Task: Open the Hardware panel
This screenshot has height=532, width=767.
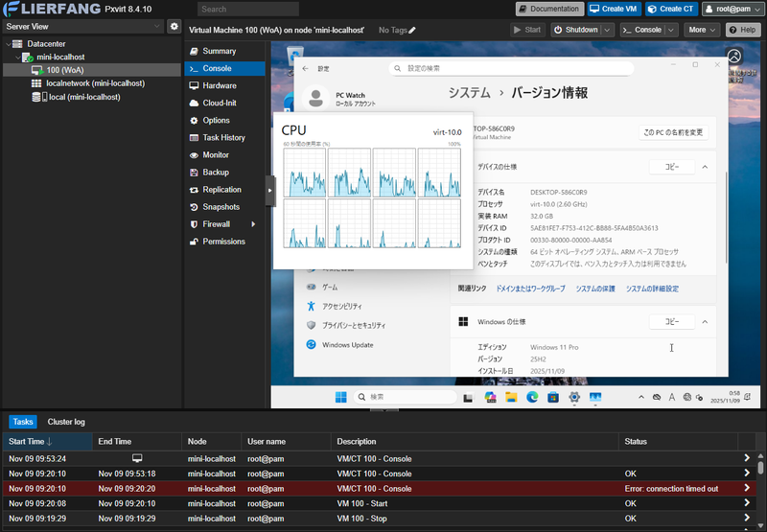Action: click(x=224, y=85)
